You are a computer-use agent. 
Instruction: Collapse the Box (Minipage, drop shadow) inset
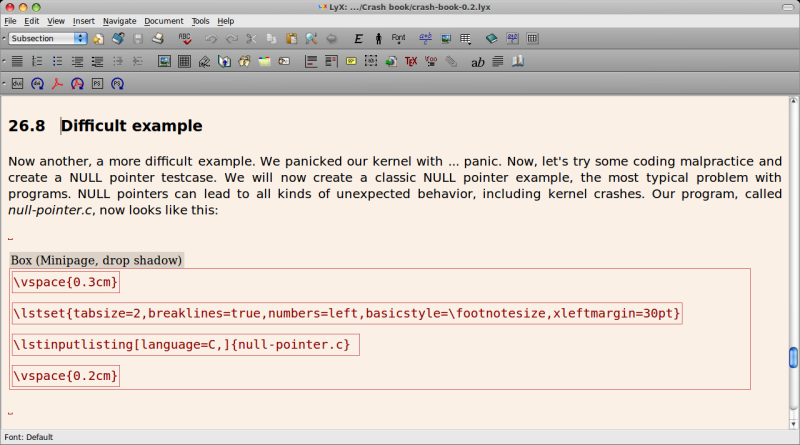pos(96,260)
